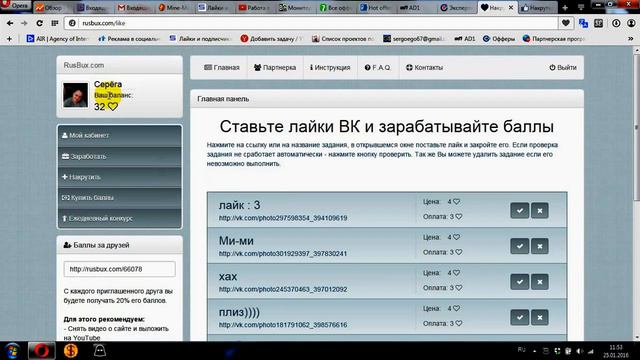This screenshot has width=640, height=360.
Task: Click the heart icon next to balance 32
Action: [x=113, y=107]
